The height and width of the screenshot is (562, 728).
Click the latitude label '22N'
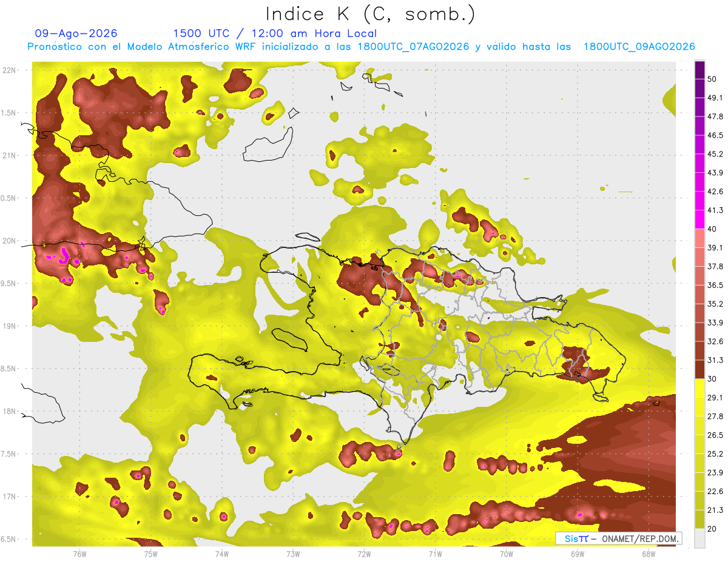(10, 70)
